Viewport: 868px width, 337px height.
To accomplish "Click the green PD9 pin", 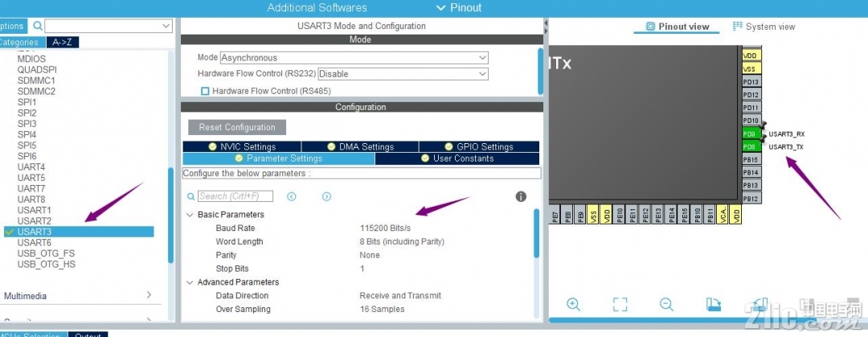I will pyautogui.click(x=751, y=134).
